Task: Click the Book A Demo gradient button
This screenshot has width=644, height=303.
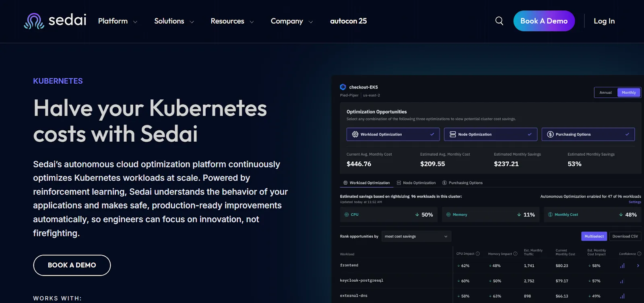Action: (544, 21)
